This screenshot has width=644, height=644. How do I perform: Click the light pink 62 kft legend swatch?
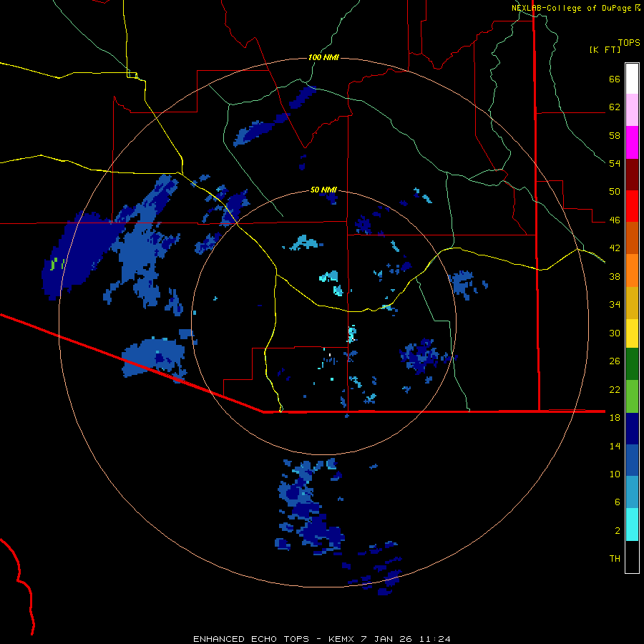click(632, 109)
